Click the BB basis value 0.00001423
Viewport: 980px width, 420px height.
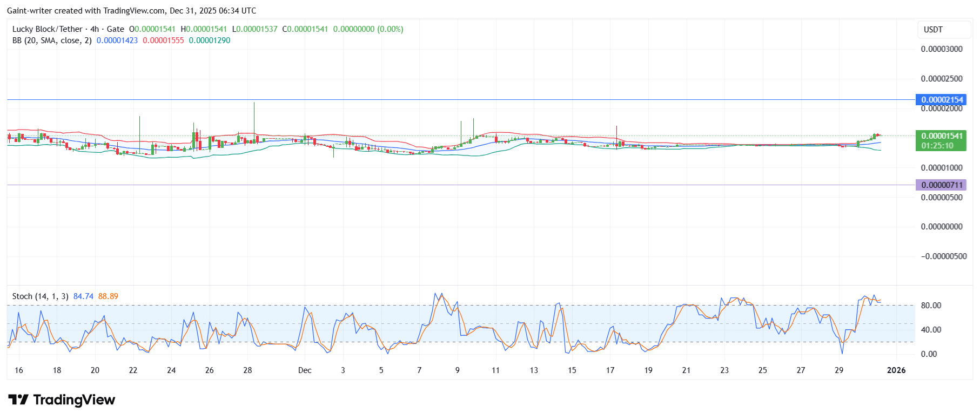click(117, 40)
